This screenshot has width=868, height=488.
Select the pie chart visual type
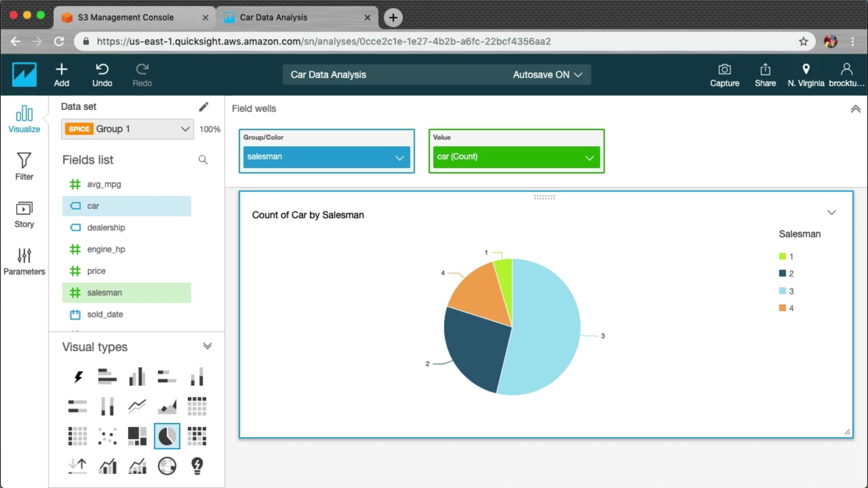tap(167, 436)
